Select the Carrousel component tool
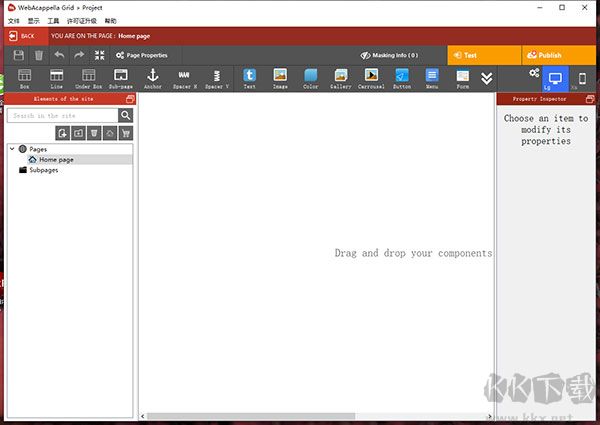Image resolution: width=600 pixels, height=425 pixels. 371,78
